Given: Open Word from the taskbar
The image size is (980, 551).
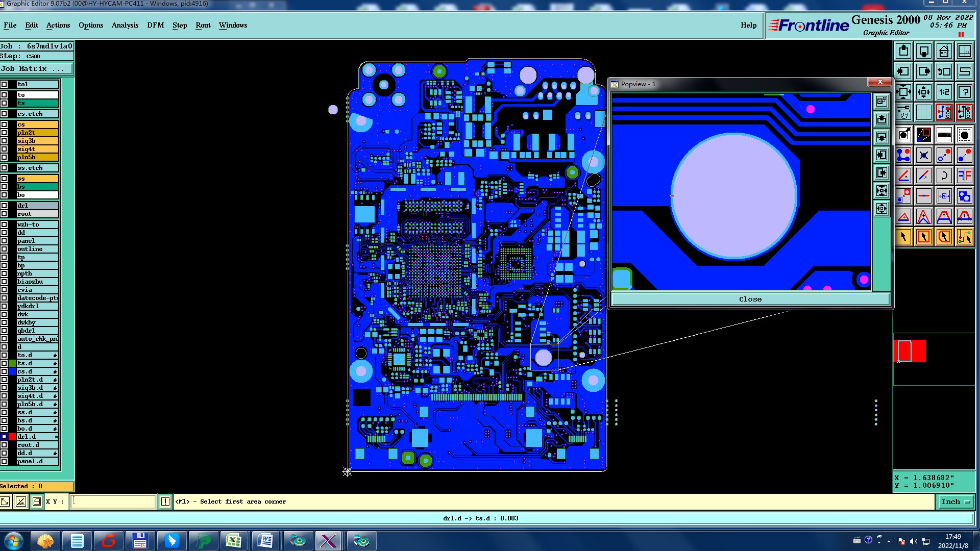Looking at the screenshot, I should point(265,541).
